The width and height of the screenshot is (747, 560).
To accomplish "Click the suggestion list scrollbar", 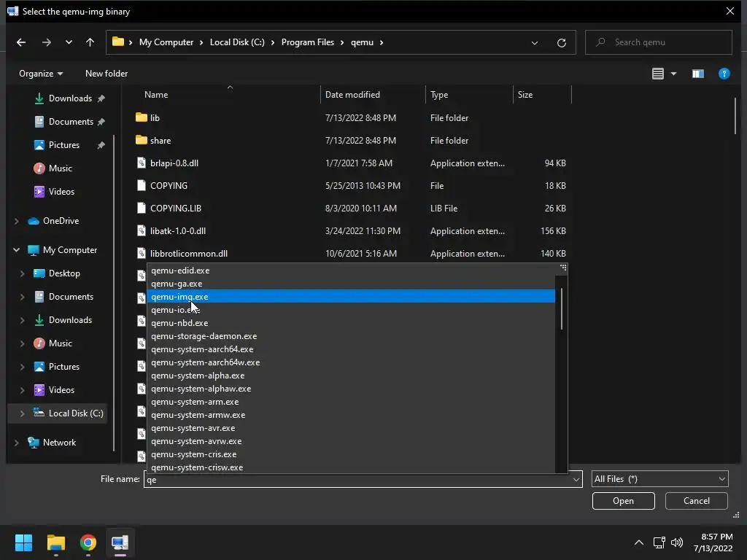I will tap(562, 308).
